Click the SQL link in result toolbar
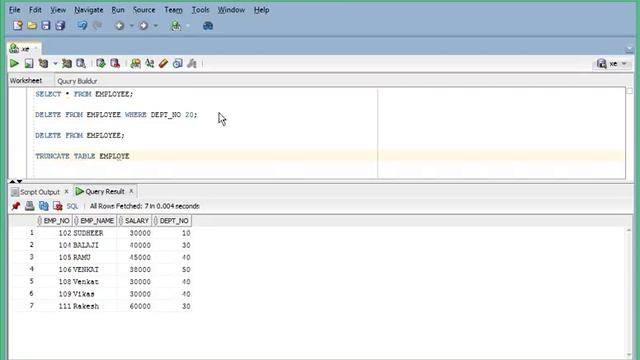Viewport: 640px width, 360px height. coord(72,206)
